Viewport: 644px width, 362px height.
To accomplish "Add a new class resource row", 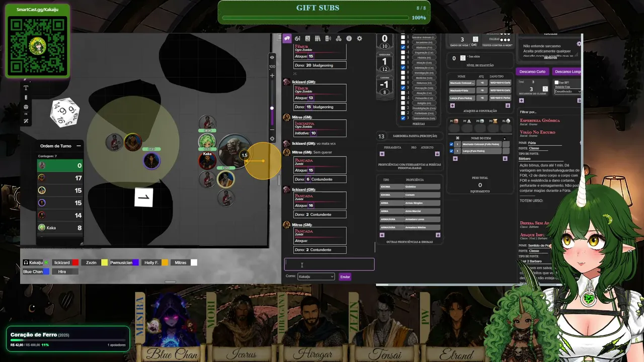I will (x=521, y=101).
